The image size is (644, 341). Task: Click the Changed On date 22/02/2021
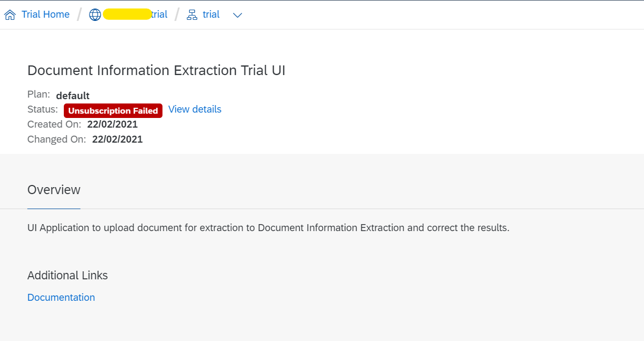coord(117,139)
